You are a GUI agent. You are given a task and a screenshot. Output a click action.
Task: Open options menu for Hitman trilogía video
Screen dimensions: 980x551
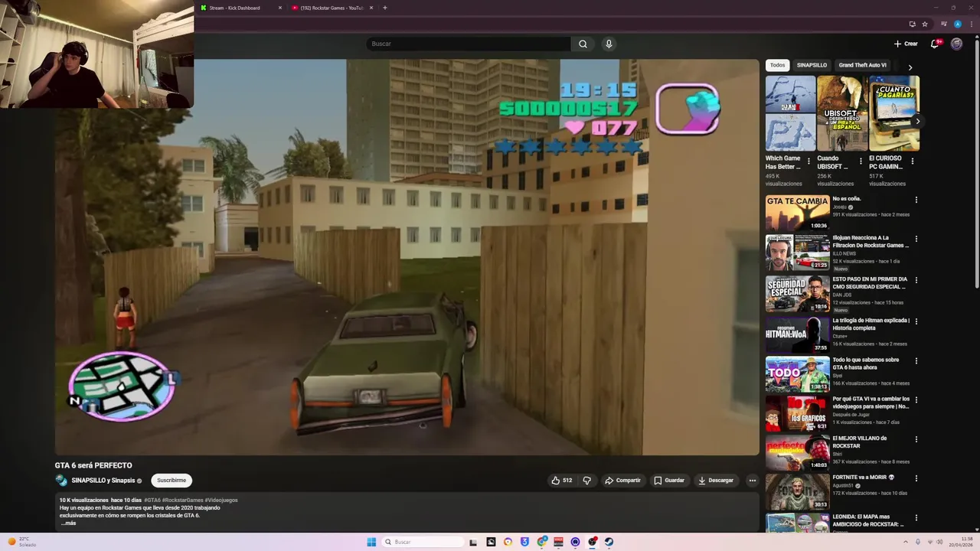(x=916, y=321)
